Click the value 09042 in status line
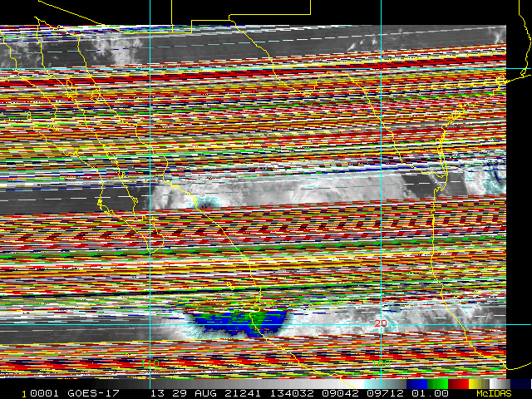Viewport: 532px width, 399px height. [x=340, y=393]
